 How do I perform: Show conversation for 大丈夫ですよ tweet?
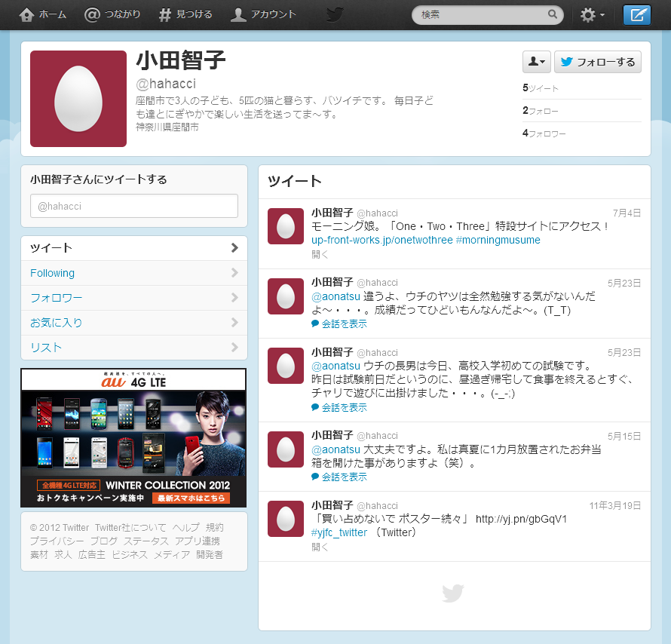(344, 477)
